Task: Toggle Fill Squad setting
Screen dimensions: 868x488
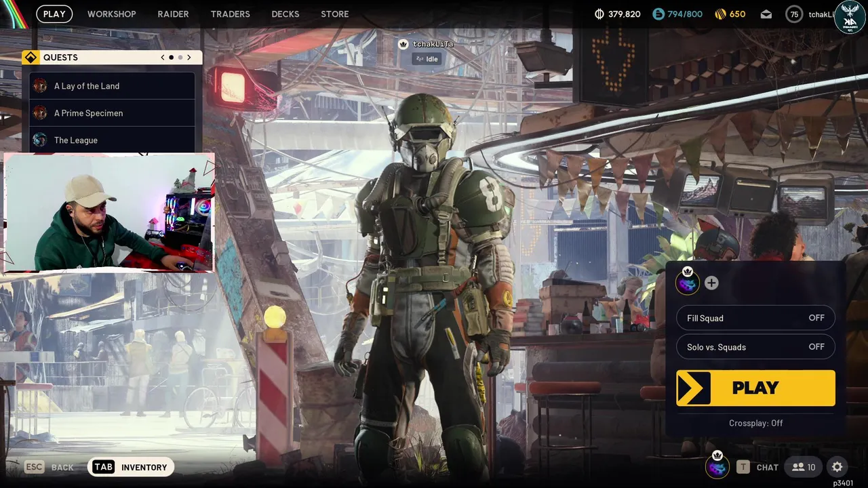Action: coord(755,318)
